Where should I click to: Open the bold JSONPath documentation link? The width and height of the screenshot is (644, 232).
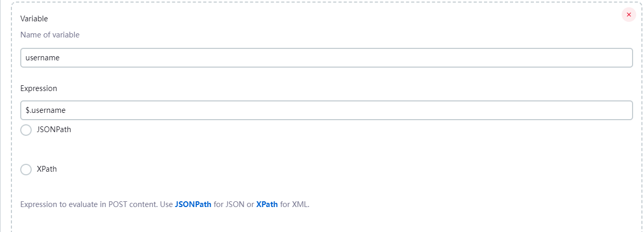[193, 204]
